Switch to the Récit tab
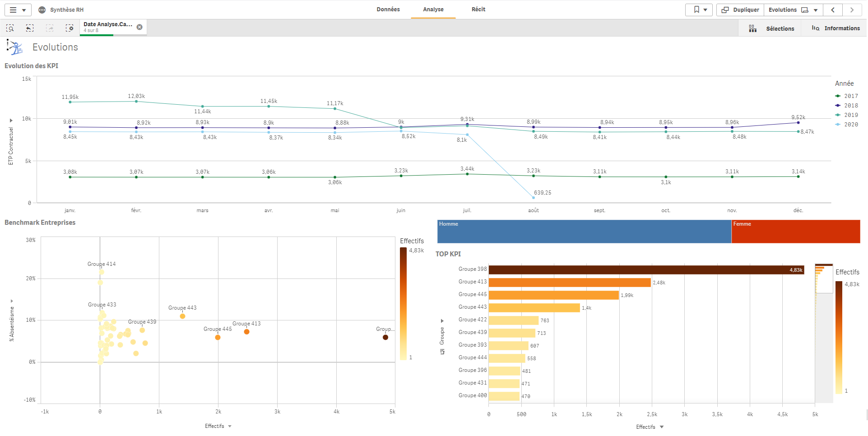Image resolution: width=868 pixels, height=436 pixels. pos(478,9)
